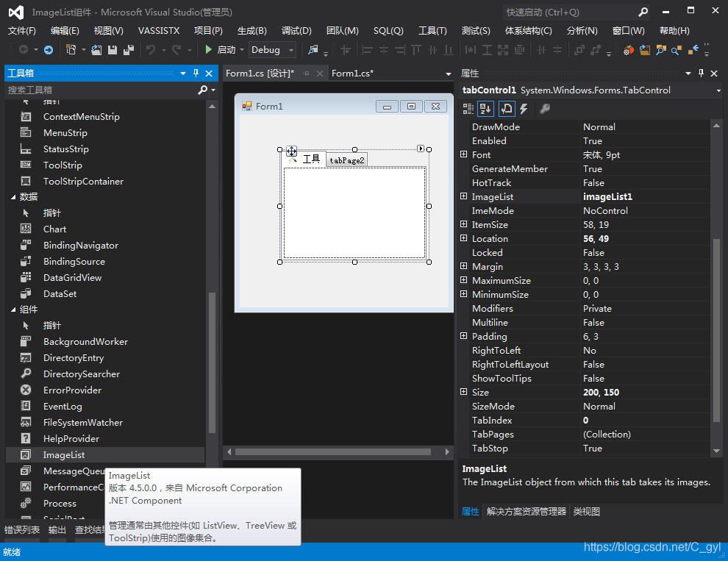Open the VASSISTX menu
The width and height of the screenshot is (728, 561).
coord(159,31)
